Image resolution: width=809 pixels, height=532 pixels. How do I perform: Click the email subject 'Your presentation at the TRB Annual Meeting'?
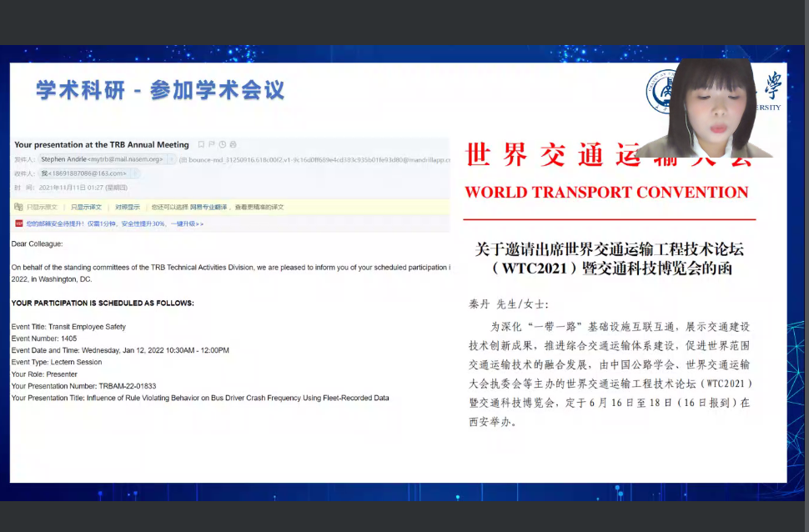pyautogui.click(x=102, y=144)
